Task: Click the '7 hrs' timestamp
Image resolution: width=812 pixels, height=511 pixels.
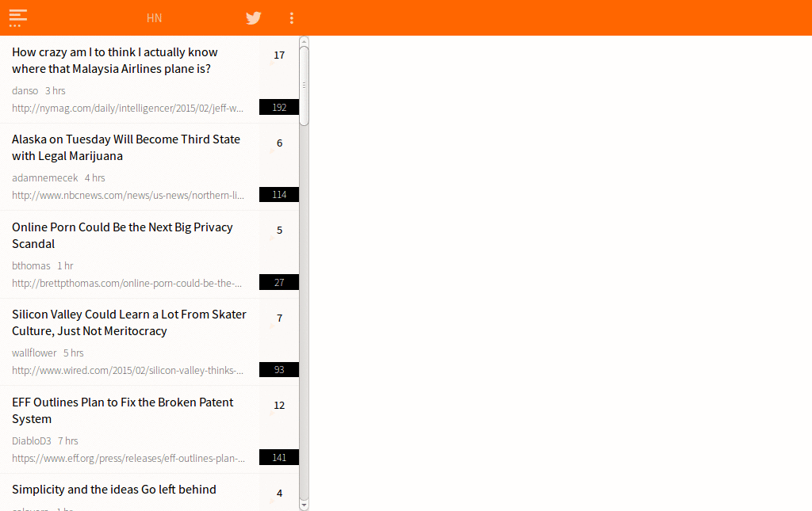Action: point(68,440)
